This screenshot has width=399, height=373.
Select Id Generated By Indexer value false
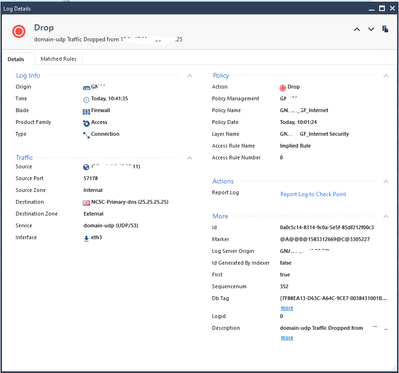[285, 263]
